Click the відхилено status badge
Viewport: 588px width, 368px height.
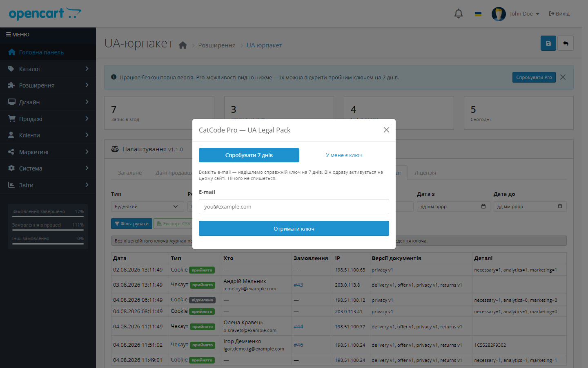tap(203, 300)
